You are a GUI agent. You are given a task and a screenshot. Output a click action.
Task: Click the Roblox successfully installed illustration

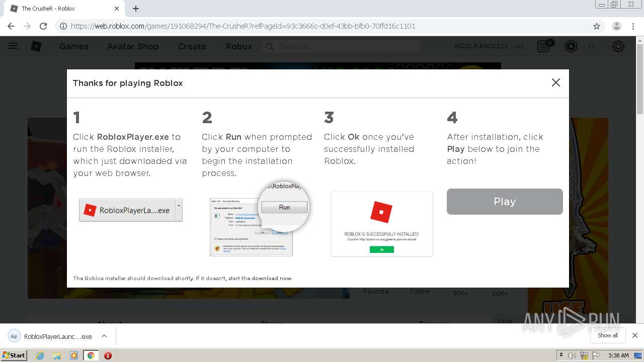tap(382, 224)
